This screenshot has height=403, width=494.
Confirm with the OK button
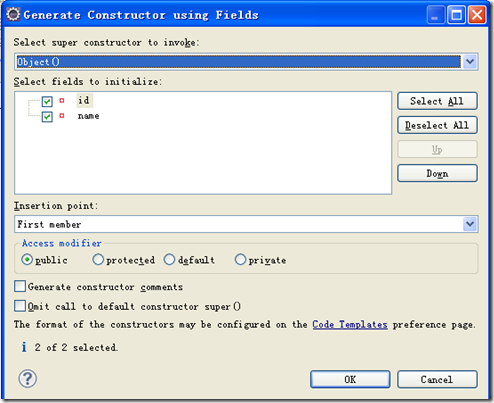350,379
